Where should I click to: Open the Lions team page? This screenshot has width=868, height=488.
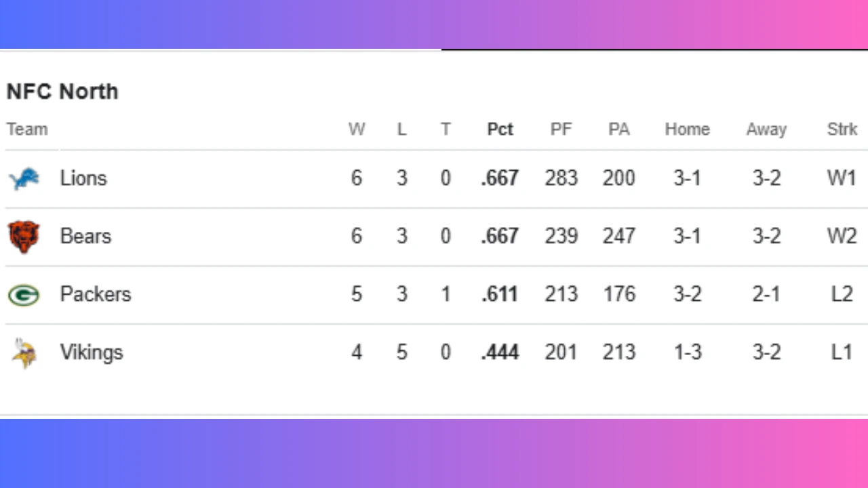[83, 178]
